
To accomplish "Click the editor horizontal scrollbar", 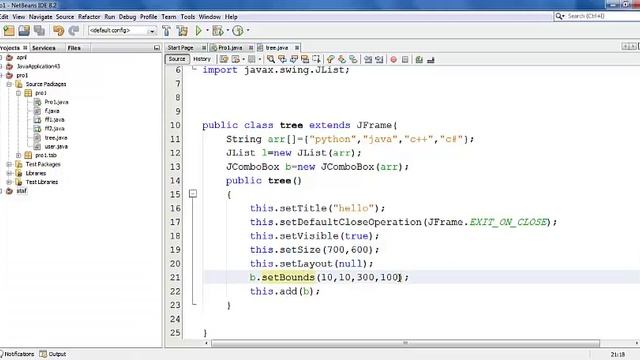I will [x=405, y=343].
